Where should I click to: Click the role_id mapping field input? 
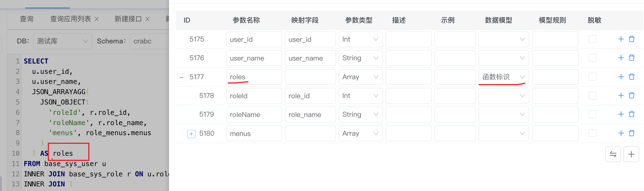click(310, 96)
